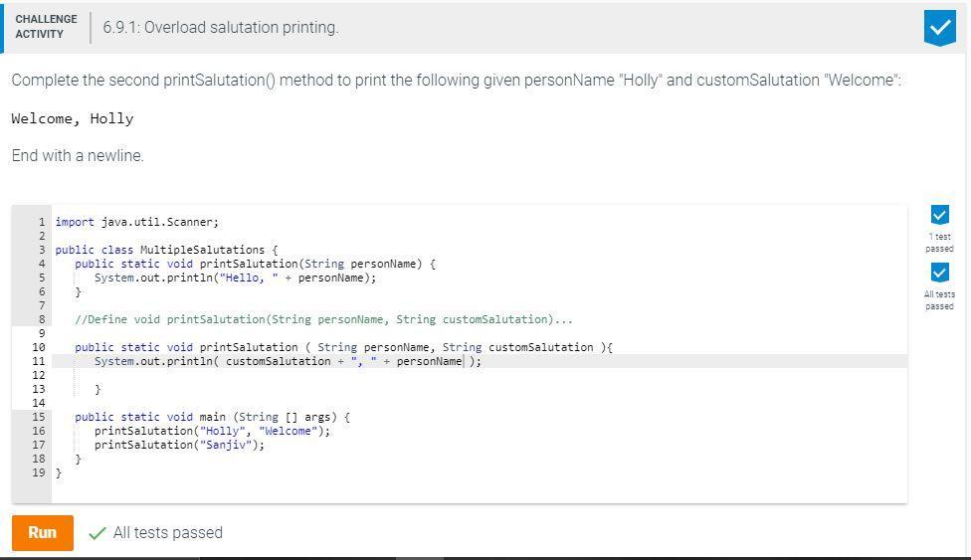Click the checkmark icon above "1 test passed"

tap(939, 215)
